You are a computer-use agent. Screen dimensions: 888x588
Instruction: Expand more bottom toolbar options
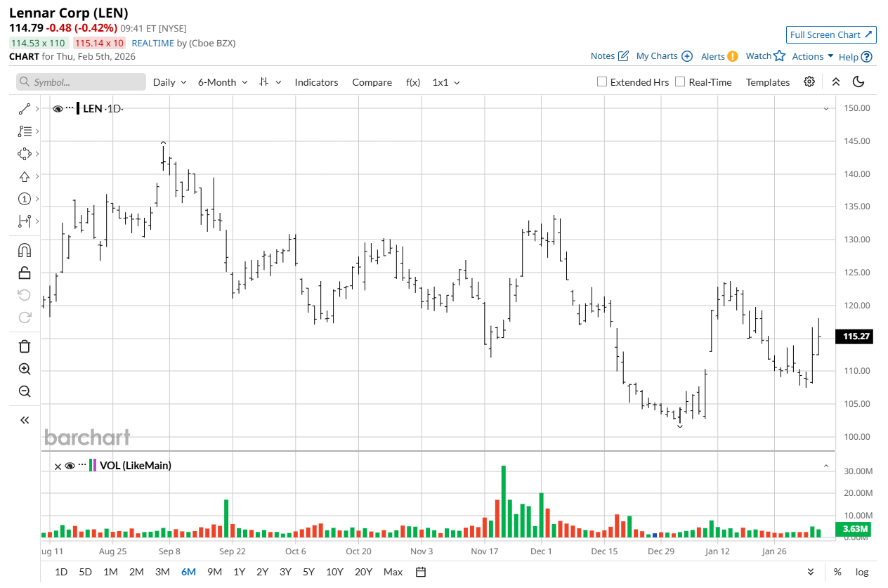pos(811,572)
